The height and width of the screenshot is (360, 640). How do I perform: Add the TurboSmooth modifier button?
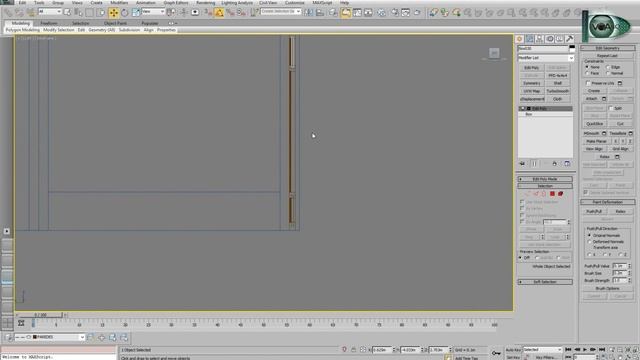pyautogui.click(x=558, y=91)
